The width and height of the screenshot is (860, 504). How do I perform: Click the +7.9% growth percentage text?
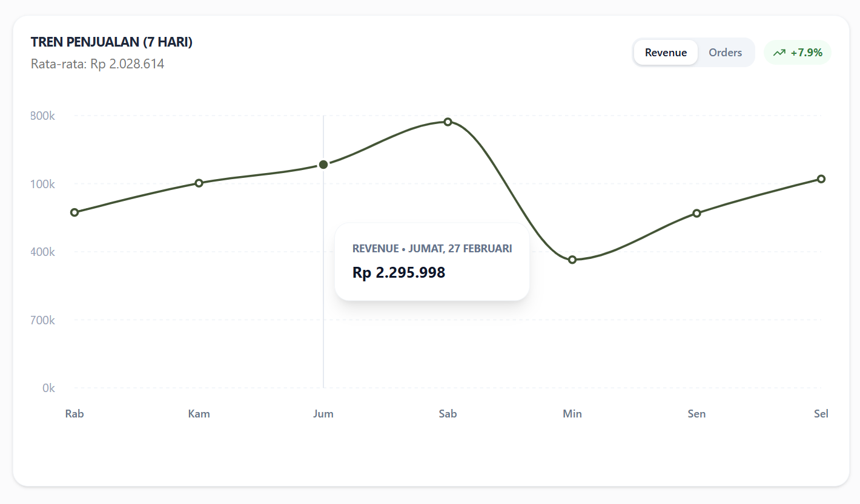tap(806, 53)
